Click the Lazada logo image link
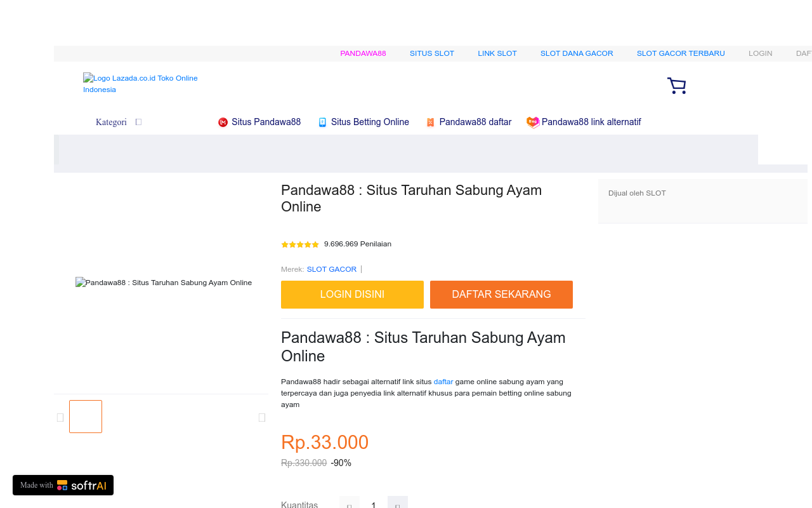 [141, 84]
